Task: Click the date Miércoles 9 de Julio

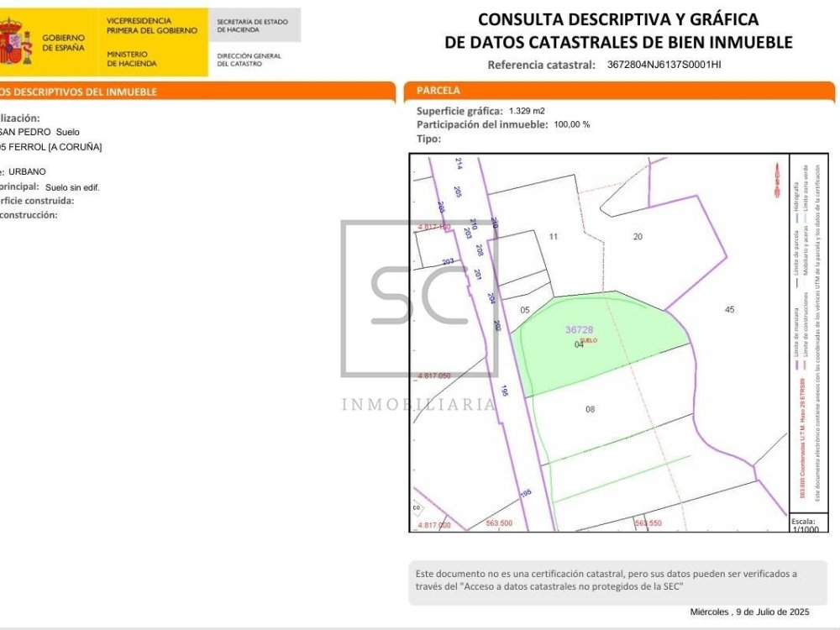Action: coord(749,612)
